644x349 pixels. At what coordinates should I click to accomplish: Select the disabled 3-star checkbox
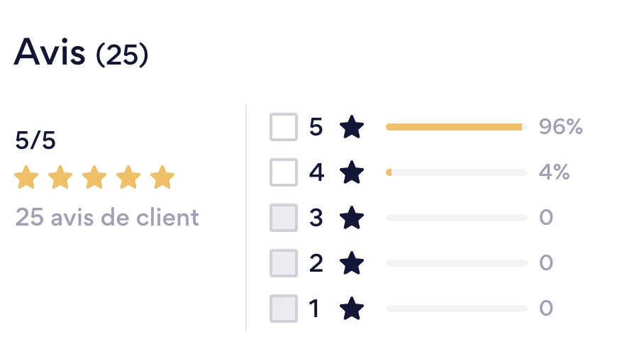coord(284,218)
